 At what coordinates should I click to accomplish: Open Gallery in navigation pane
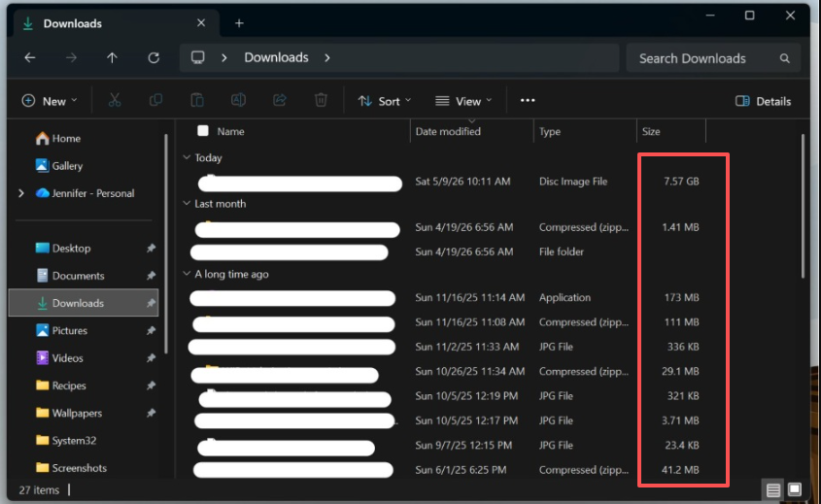[x=58, y=166]
